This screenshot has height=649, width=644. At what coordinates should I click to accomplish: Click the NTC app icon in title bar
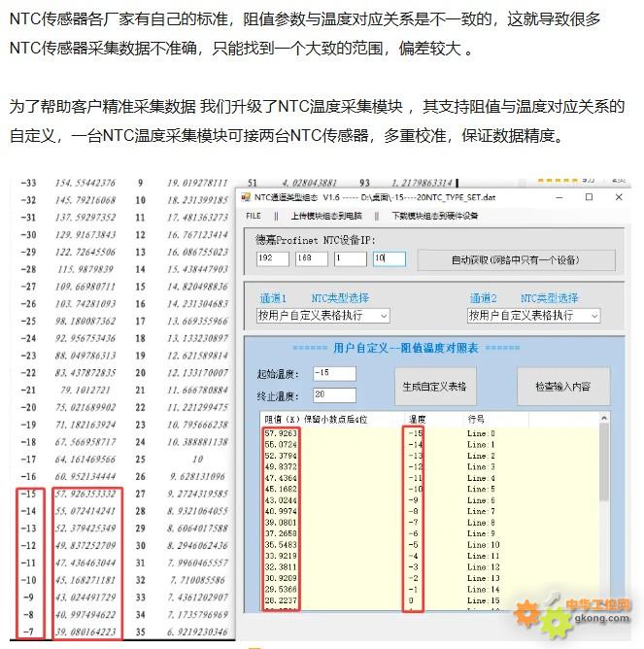pyautogui.click(x=246, y=197)
